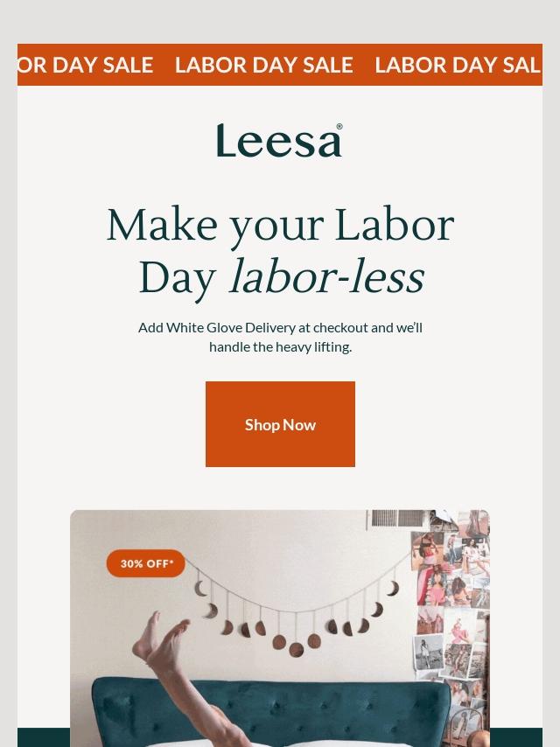560x747 pixels.
Task: Click the teal tufted headboard
Action: [271, 712]
